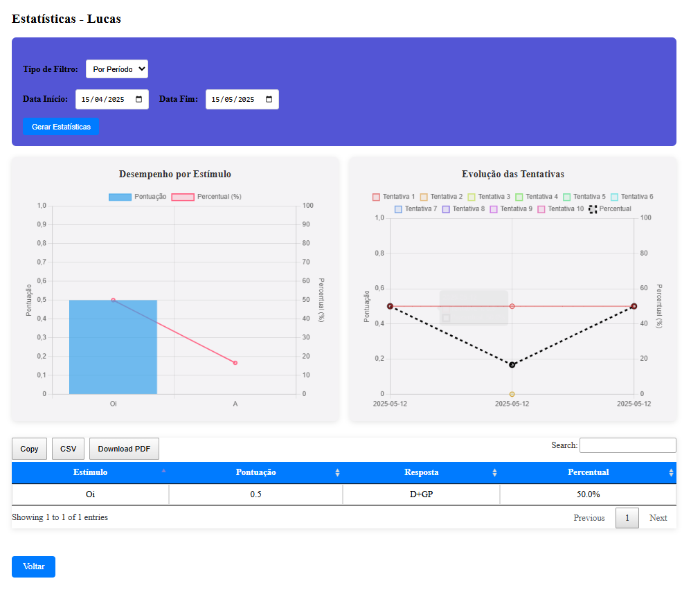Open calendar picker in Data Início field
Image resolution: width=700 pixels, height=590 pixels.
139,99
